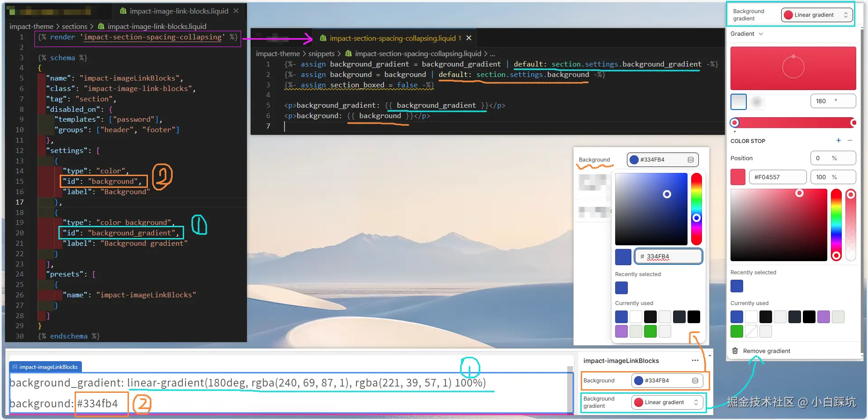The width and height of the screenshot is (868, 420).
Task: Select Recently selected blue swatch in gradient picker
Action: (x=737, y=286)
